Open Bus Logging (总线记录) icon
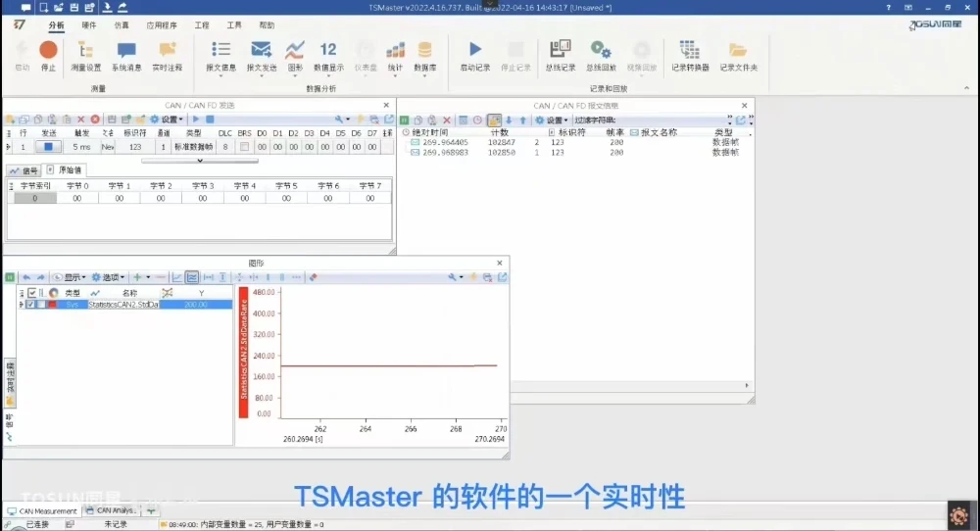 560,55
